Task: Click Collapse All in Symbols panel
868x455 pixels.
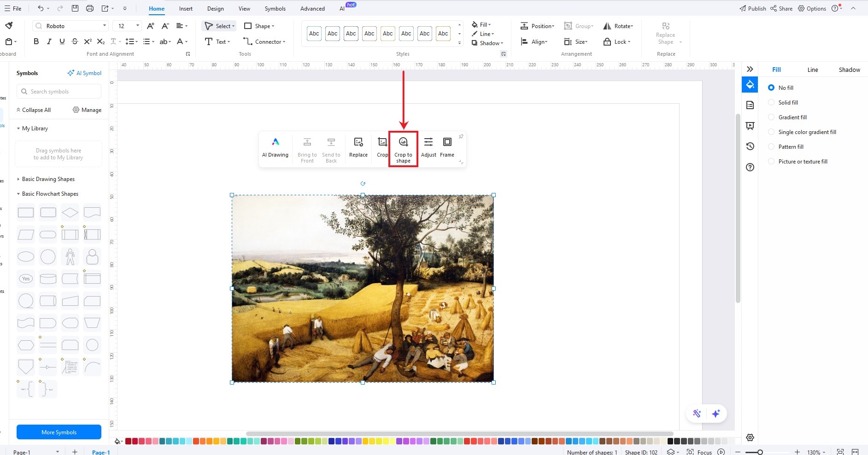Action: [x=33, y=110]
